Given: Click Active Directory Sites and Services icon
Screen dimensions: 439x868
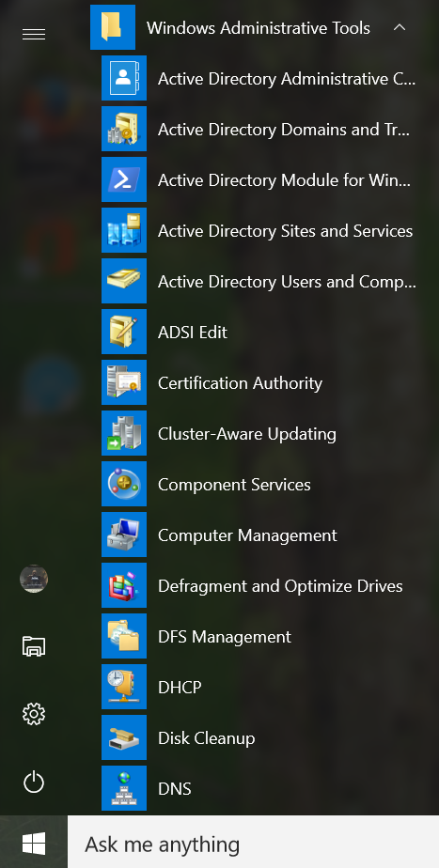Looking at the screenshot, I should [x=123, y=230].
